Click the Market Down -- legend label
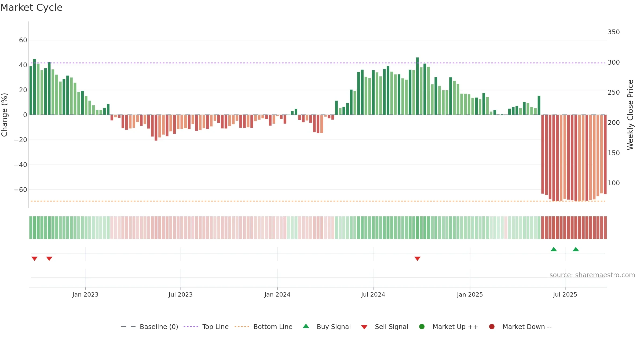This screenshot has width=644, height=362. [527, 327]
